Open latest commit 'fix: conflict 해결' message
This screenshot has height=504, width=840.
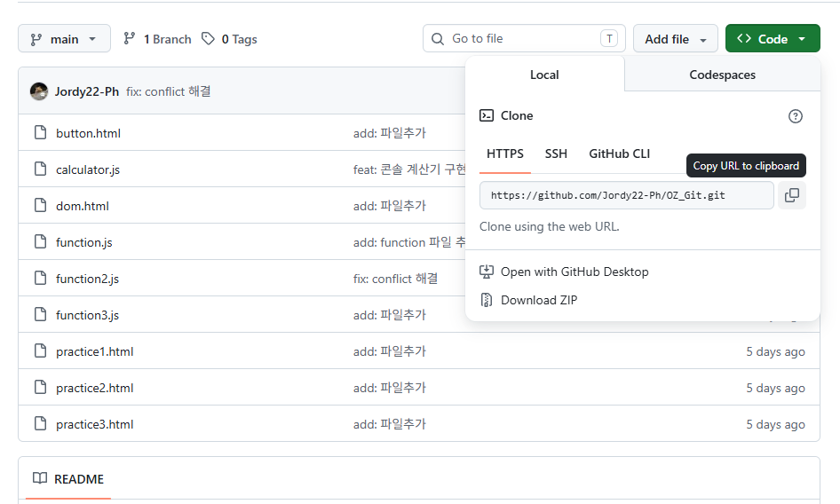pyautogui.click(x=168, y=91)
